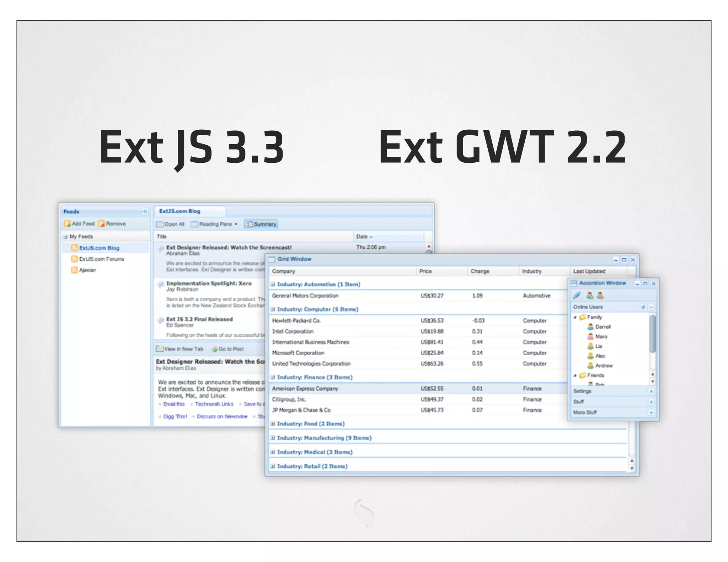The image size is (728, 562).
Task: Collapse Industry: Finance group
Action: pos(273,377)
